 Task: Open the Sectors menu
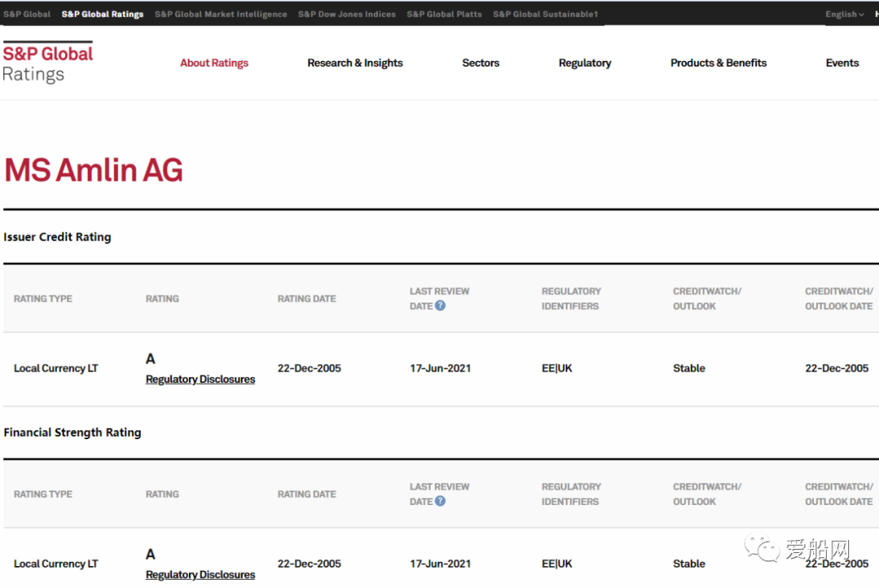pyautogui.click(x=480, y=63)
